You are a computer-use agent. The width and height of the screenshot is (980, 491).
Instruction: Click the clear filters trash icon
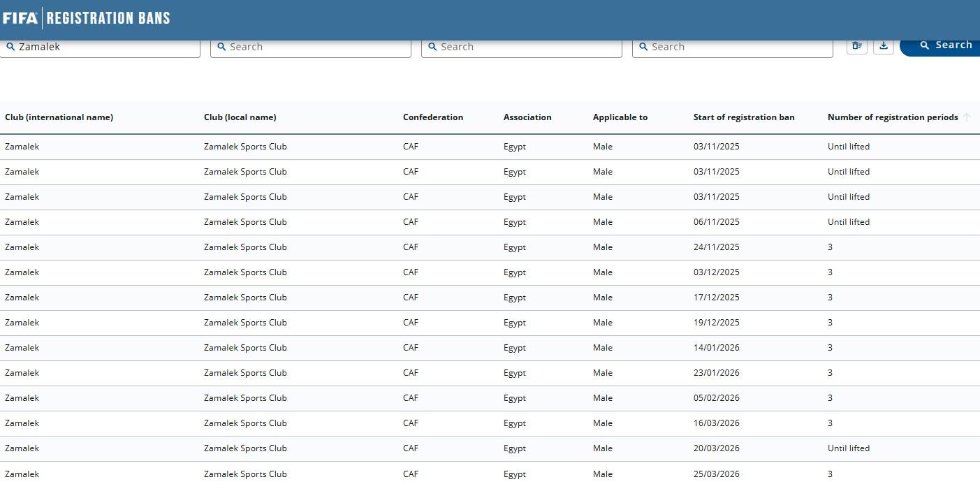tap(857, 46)
